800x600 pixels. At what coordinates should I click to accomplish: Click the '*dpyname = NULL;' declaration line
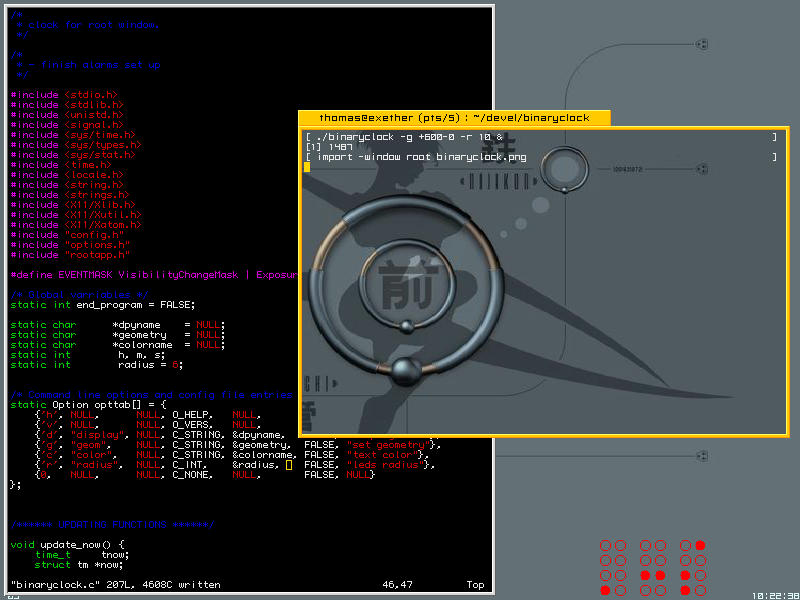pos(117,324)
